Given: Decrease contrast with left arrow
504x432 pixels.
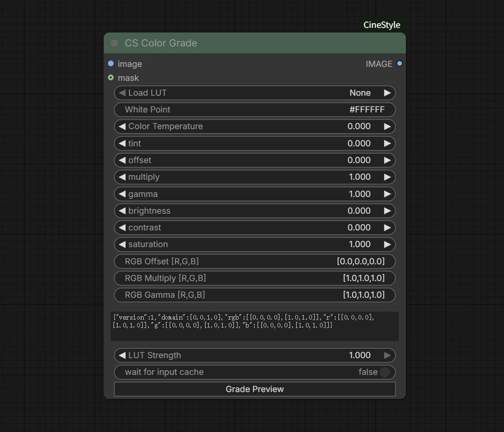Looking at the screenshot, I should tap(122, 228).
